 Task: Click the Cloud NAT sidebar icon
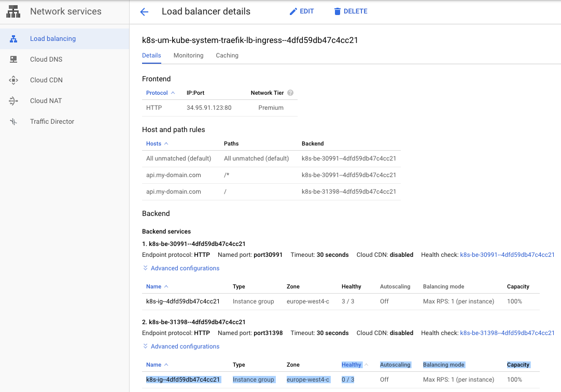tap(13, 101)
